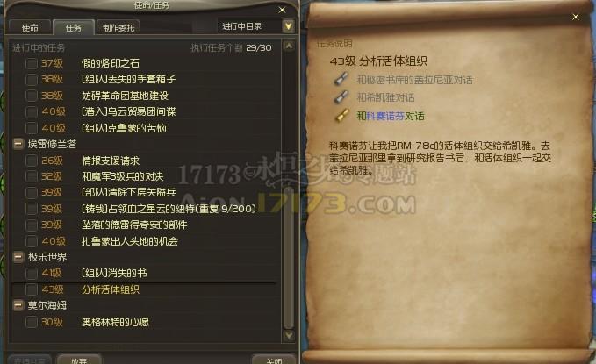Image resolution: width=596 pixels, height=364 pixels.
Task: Click the flashlight icon beside 和秘密书库的盖拉尼亚对话
Action: coord(341,79)
